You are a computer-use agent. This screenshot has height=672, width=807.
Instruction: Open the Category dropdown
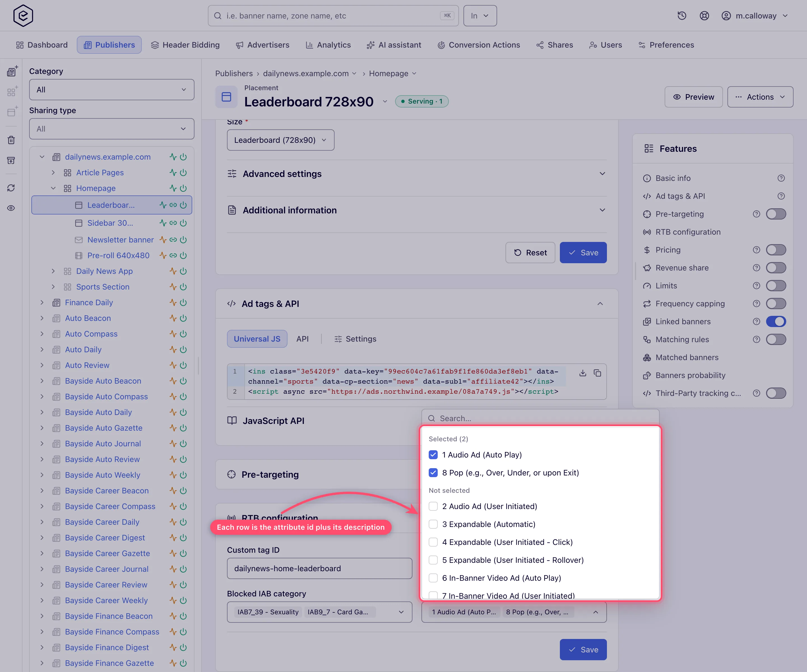pos(112,90)
